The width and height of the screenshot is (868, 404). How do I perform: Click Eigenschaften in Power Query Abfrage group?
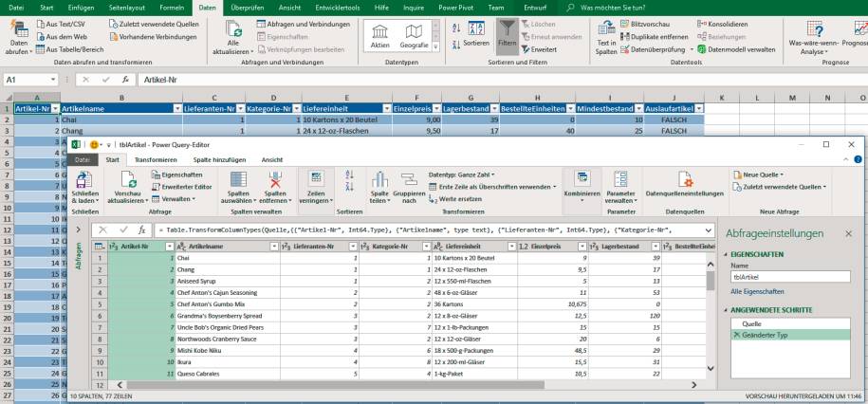click(177, 174)
